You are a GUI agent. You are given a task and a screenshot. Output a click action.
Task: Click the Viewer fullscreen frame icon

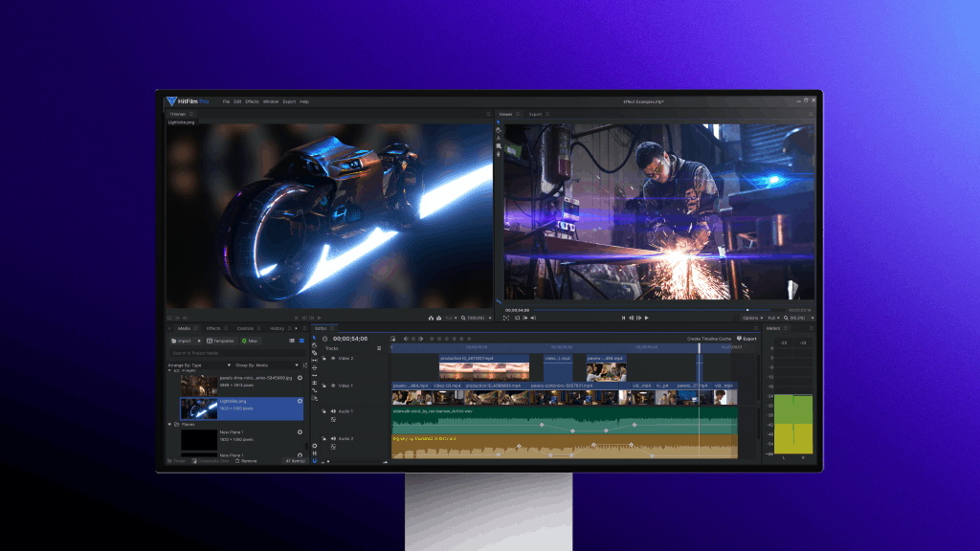(x=506, y=318)
